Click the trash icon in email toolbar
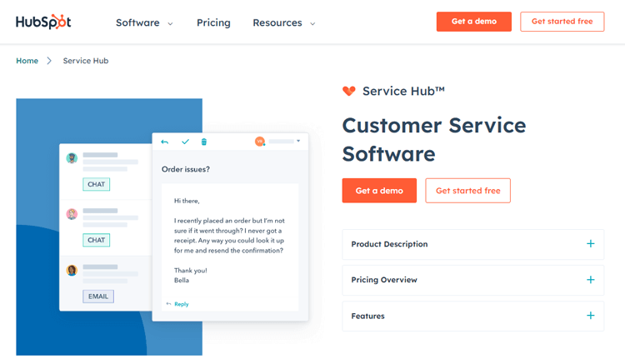625x364 pixels. [x=204, y=142]
